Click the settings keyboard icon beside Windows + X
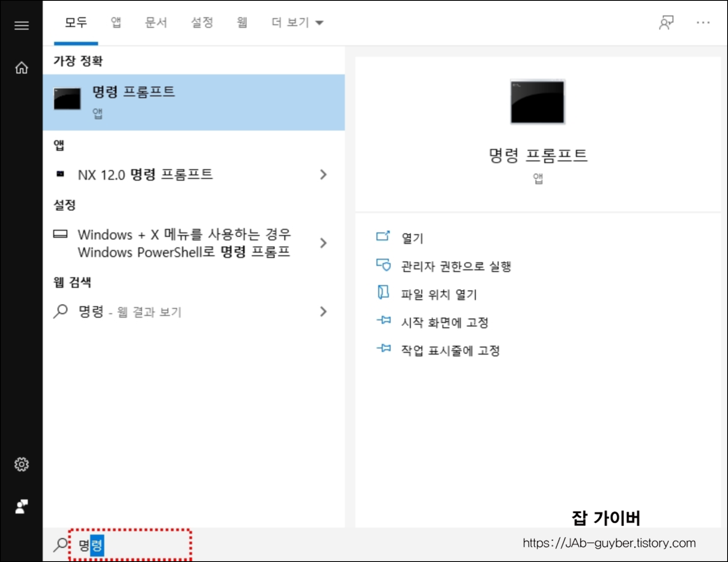 coord(60,234)
